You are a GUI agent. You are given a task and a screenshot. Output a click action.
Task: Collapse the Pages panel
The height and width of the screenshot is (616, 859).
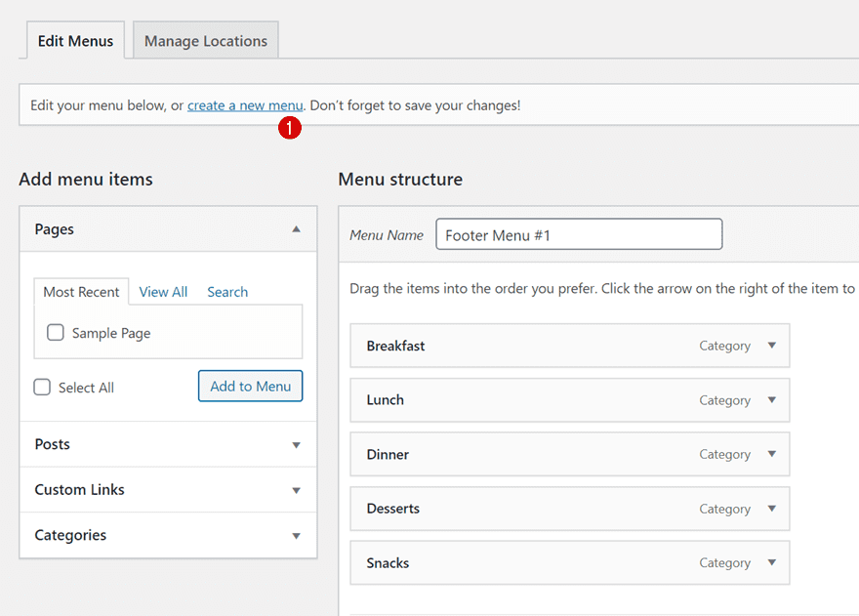pos(296,228)
